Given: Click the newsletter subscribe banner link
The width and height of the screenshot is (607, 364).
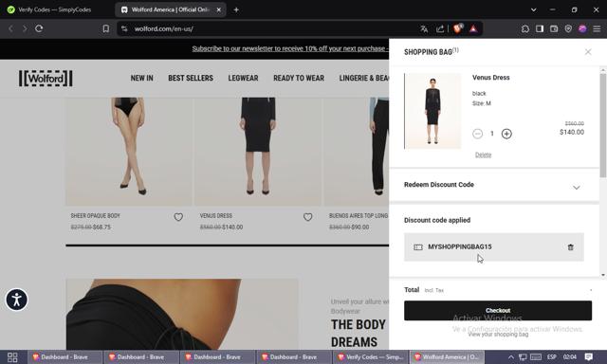Looking at the screenshot, I should tap(290, 48).
